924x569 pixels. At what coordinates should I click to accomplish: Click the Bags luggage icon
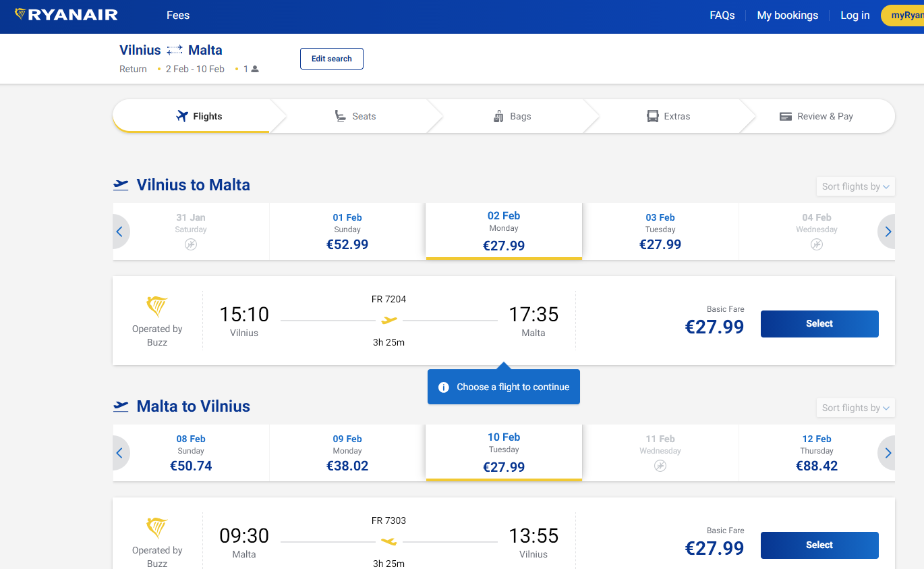(498, 116)
